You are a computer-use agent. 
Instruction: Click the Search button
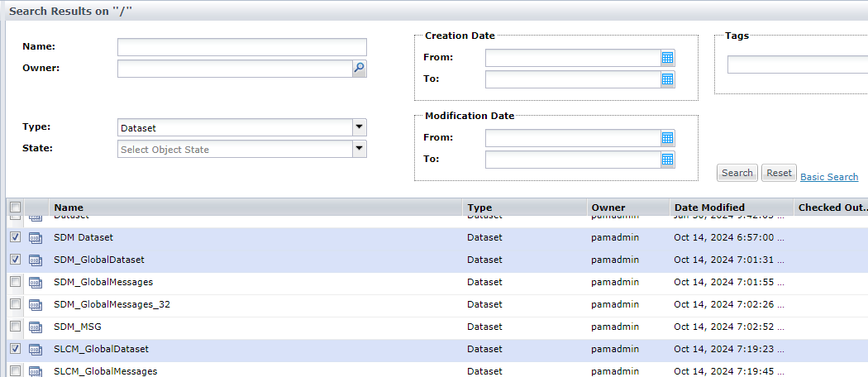[x=737, y=173]
